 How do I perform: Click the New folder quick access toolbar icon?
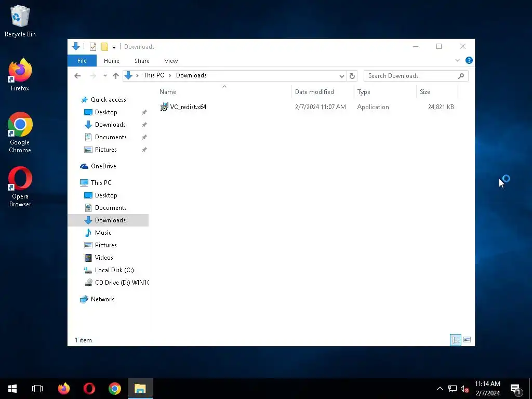[104, 46]
